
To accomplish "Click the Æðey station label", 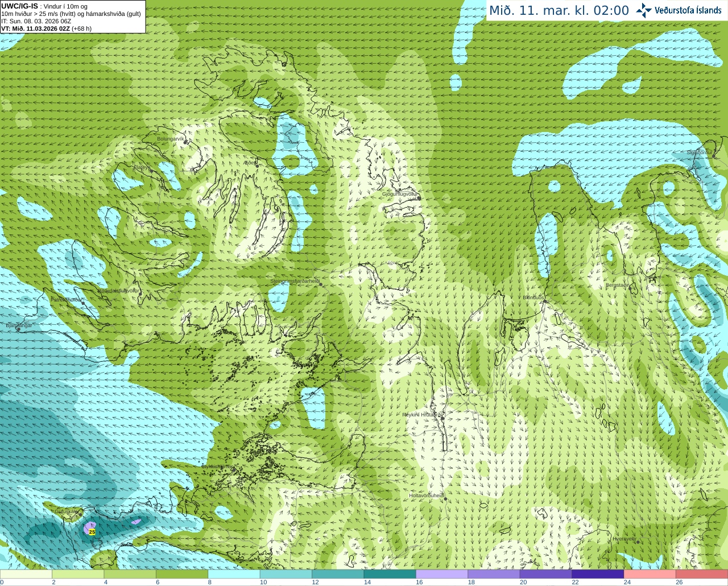I will point(250,162).
